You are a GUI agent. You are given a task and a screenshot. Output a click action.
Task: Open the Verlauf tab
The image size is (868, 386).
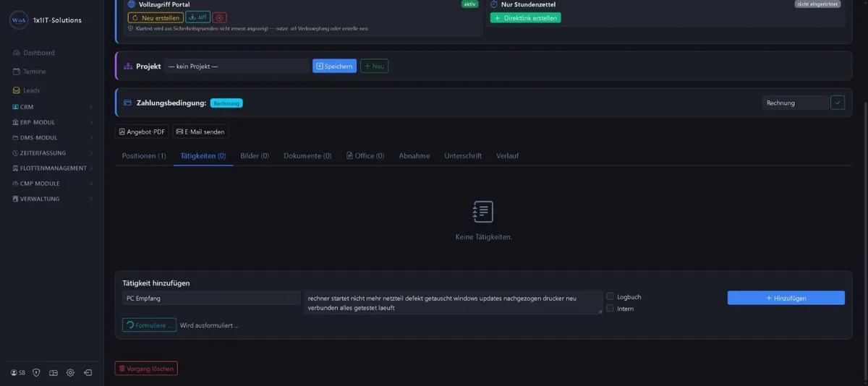[x=507, y=155]
